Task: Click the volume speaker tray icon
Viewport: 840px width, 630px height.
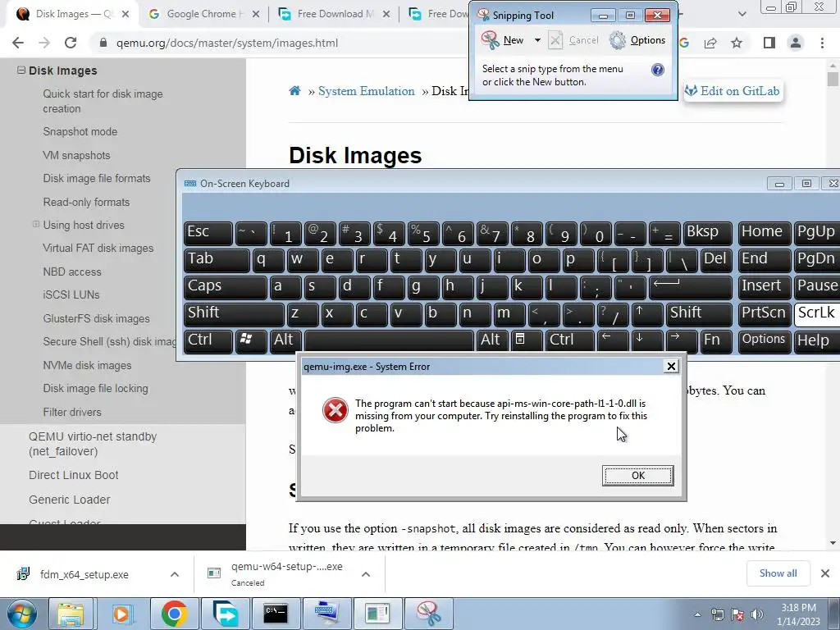Action: point(757,614)
